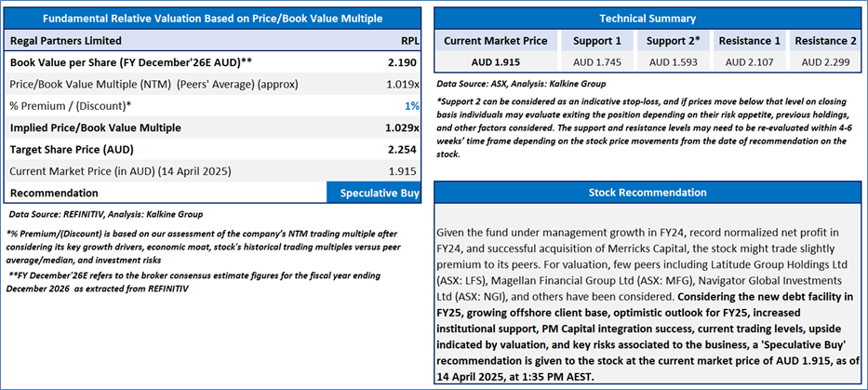The height and width of the screenshot is (390, 868).
Task: Click the Stock Recommendation header bar
Action: click(x=647, y=193)
